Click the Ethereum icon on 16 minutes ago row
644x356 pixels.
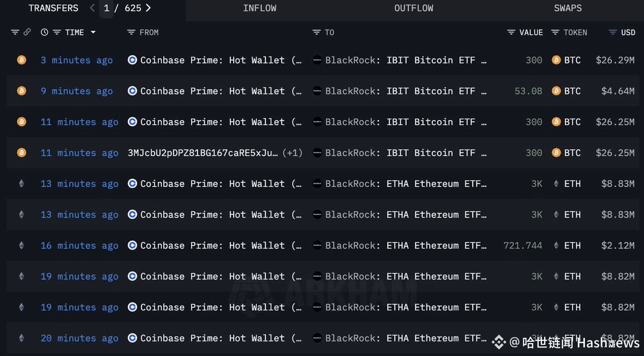pos(21,245)
